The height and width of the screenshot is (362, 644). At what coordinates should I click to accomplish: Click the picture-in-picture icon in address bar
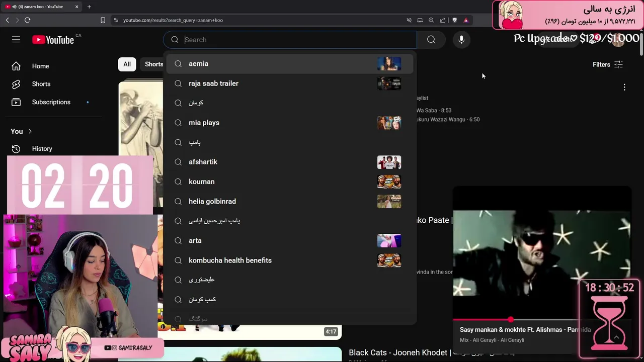pyautogui.click(x=420, y=20)
